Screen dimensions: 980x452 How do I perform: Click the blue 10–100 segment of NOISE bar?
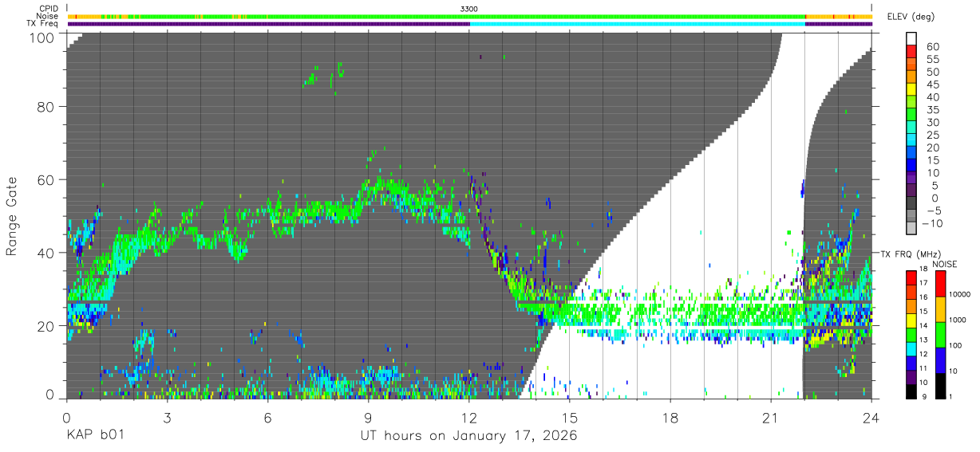click(x=939, y=360)
